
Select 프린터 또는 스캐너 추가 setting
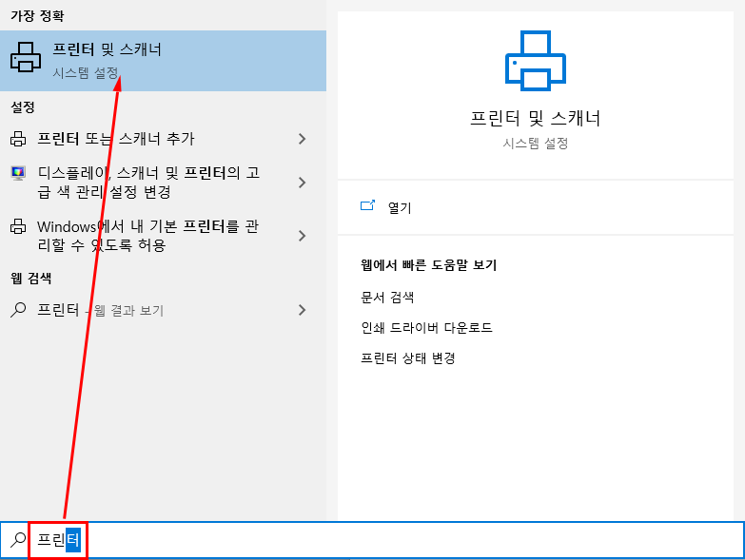click(x=163, y=139)
